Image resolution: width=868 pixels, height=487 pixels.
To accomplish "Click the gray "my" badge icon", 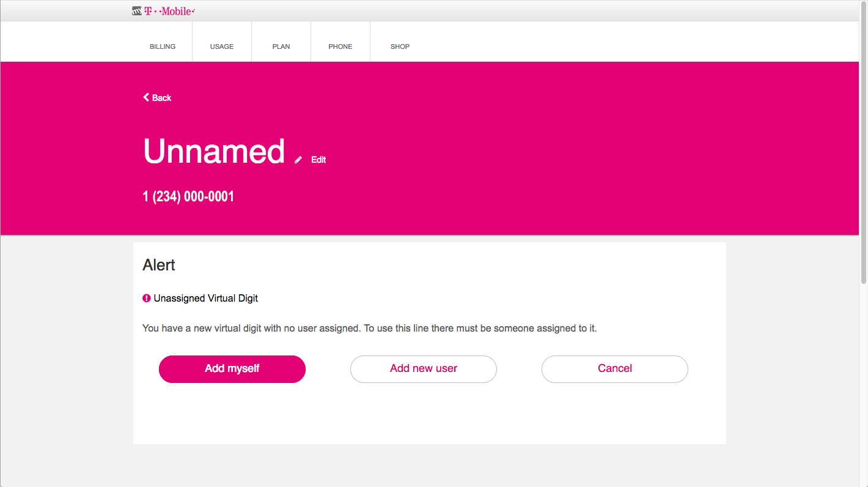I will click(x=137, y=11).
